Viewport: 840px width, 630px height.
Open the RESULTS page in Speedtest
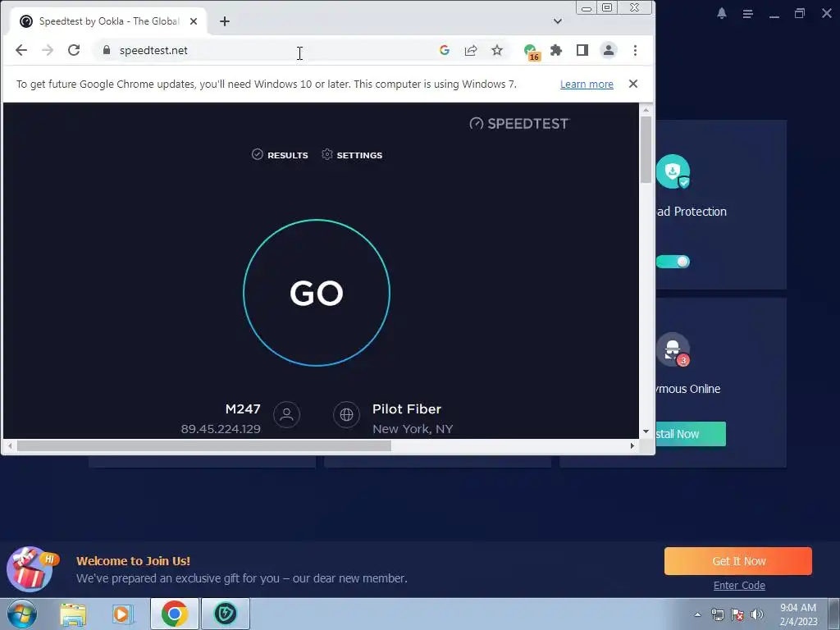(281, 155)
